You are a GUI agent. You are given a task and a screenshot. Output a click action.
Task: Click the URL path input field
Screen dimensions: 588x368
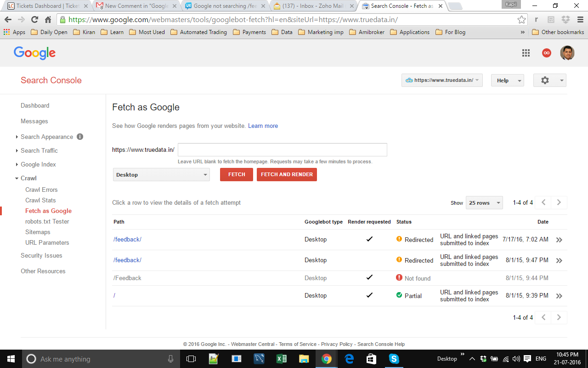(x=282, y=150)
